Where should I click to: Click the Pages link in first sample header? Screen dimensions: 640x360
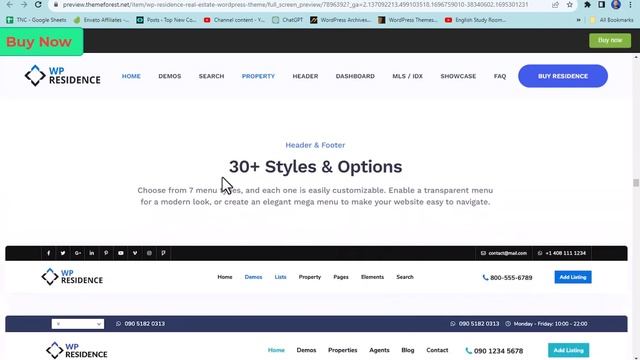(341, 277)
